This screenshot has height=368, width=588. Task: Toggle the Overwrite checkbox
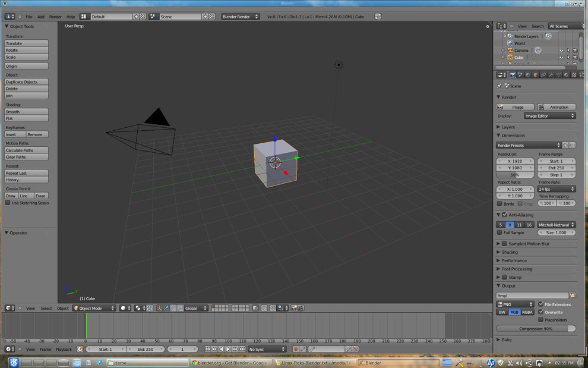coord(540,312)
